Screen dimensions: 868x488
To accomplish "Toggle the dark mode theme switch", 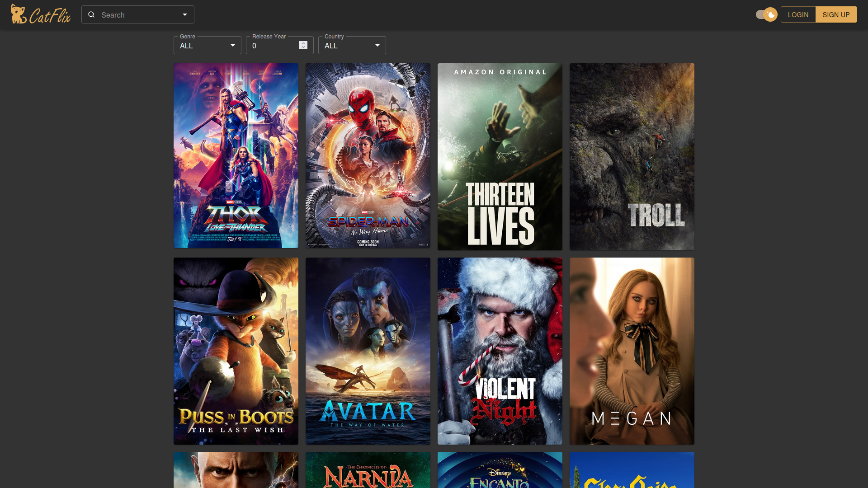I will 767,14.
